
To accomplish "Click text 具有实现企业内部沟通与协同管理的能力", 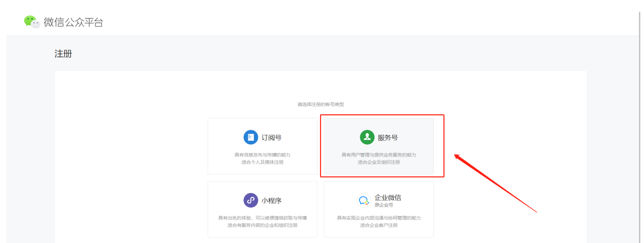I will coord(379,218).
